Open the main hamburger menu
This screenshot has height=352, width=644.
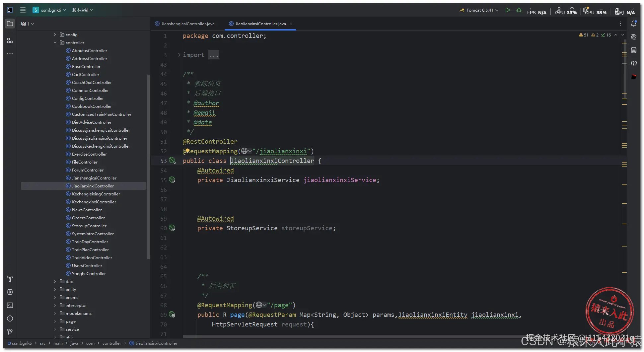point(23,10)
